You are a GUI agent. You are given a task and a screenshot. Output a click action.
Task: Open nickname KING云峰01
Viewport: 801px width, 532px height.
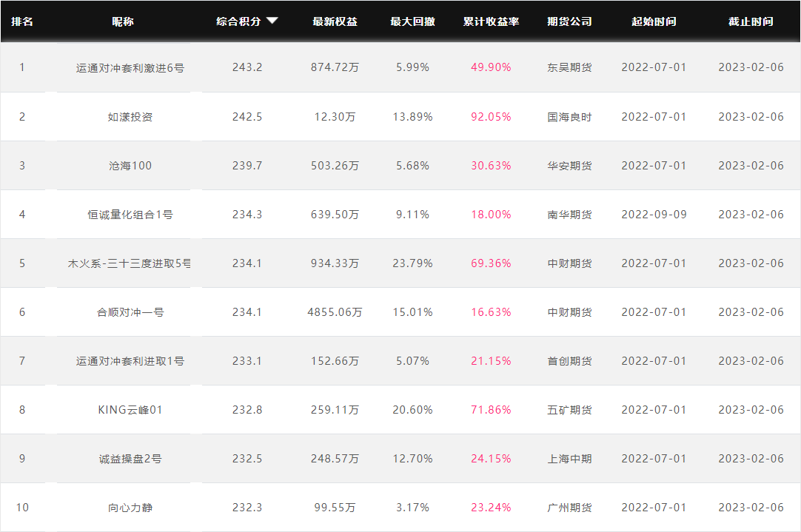point(130,410)
